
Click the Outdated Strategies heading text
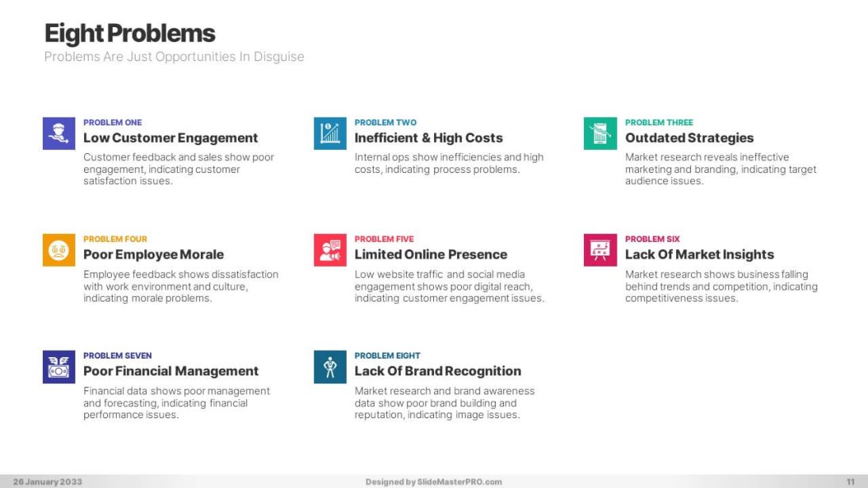689,138
